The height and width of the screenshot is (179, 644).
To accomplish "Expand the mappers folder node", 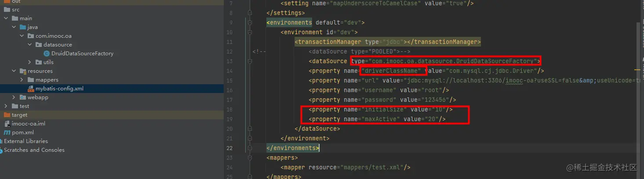I will (x=22, y=80).
